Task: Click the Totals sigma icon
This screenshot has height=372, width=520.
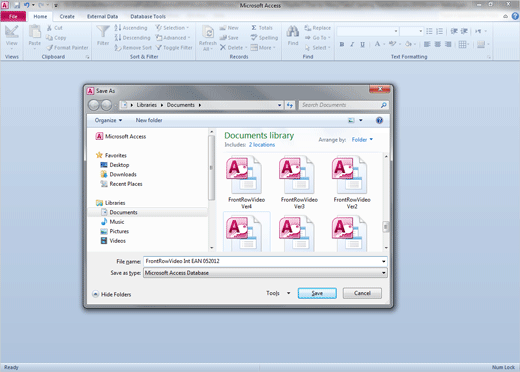Action: click(x=254, y=28)
